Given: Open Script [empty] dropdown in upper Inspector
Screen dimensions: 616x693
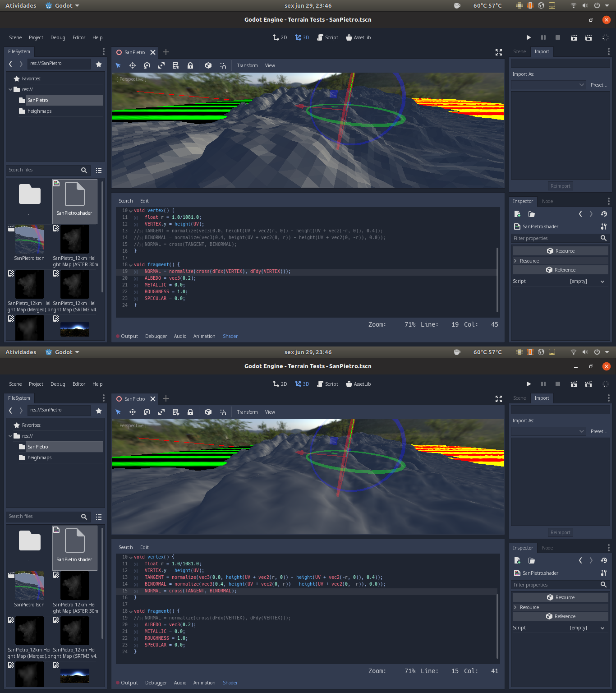Looking at the screenshot, I should (587, 282).
